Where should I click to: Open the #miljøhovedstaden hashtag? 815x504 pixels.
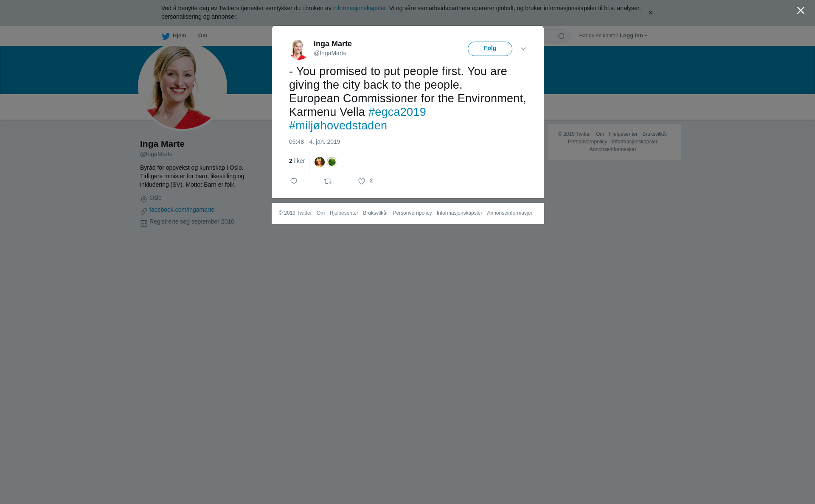(338, 126)
